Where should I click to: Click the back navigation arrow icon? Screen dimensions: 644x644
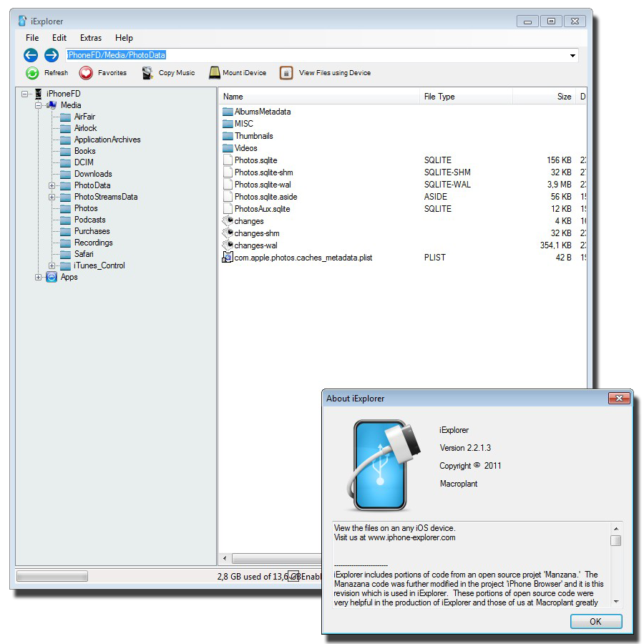pyautogui.click(x=30, y=55)
